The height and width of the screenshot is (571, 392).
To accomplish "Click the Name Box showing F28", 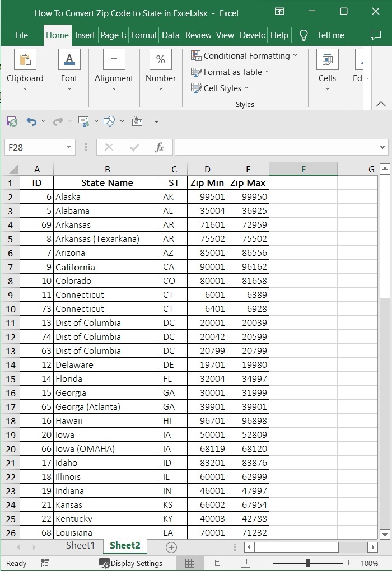I will (x=35, y=147).
